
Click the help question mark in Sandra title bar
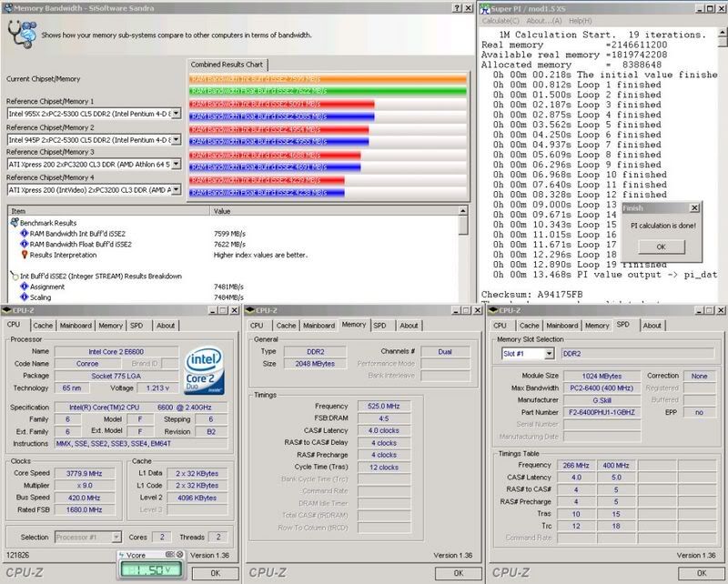[458, 8]
